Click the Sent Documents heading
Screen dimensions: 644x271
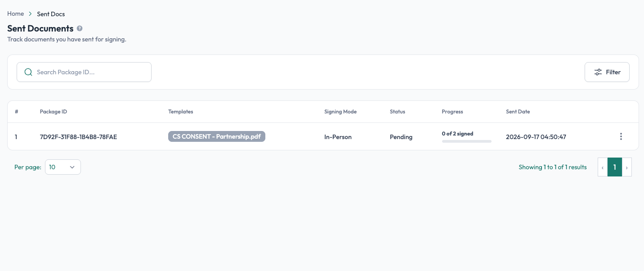[x=40, y=28]
